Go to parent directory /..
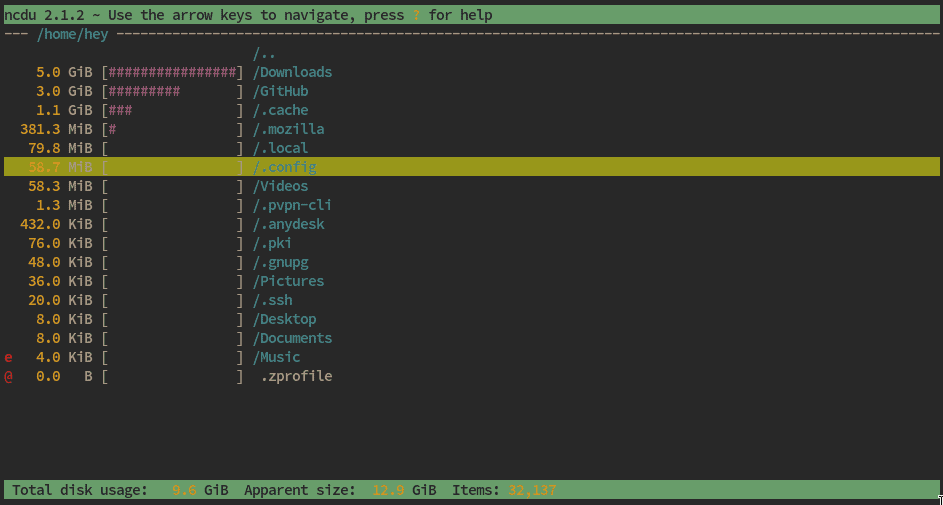Image resolution: width=943 pixels, height=505 pixels. pyautogui.click(x=264, y=55)
